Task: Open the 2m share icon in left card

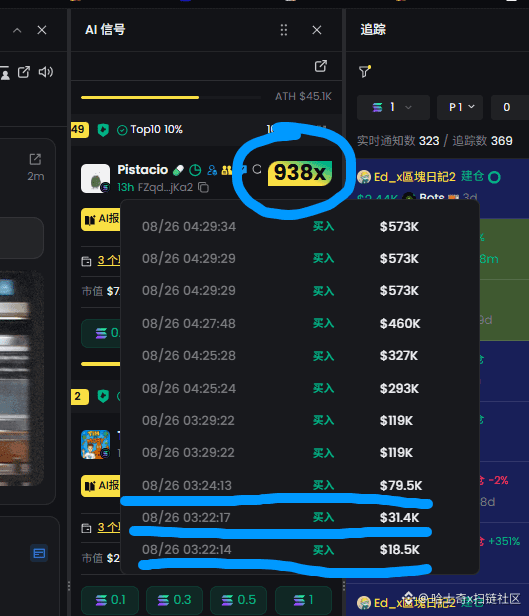Action: (x=35, y=159)
